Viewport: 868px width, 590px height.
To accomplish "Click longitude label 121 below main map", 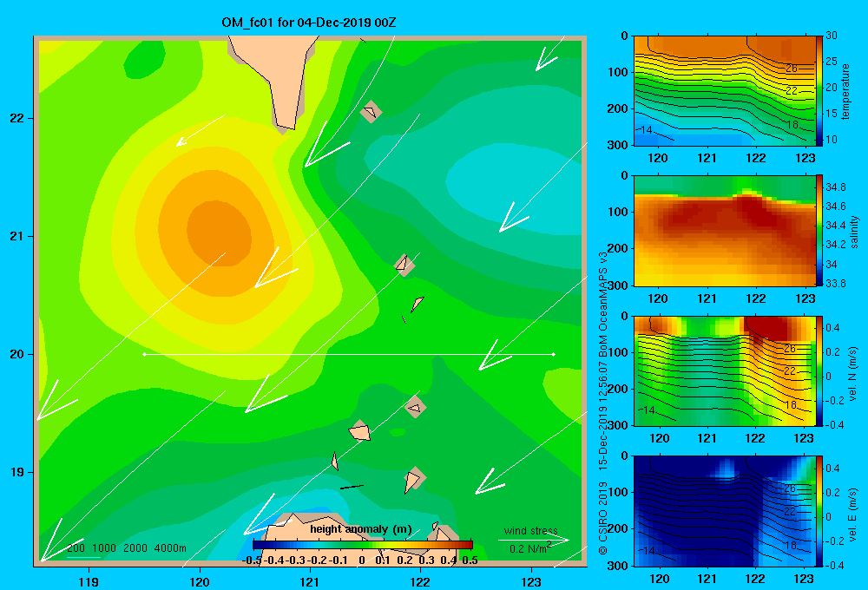I will (x=310, y=581).
